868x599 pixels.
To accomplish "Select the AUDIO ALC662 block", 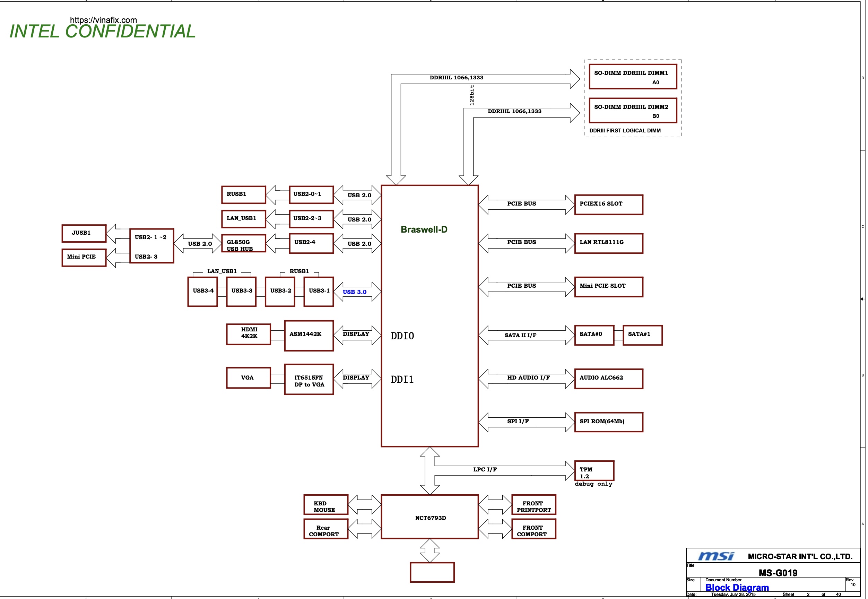I will (x=609, y=379).
